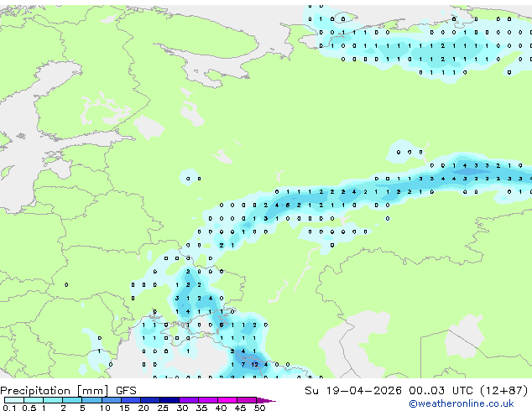Click the 2–5 mm legend color segment

point(72,400)
